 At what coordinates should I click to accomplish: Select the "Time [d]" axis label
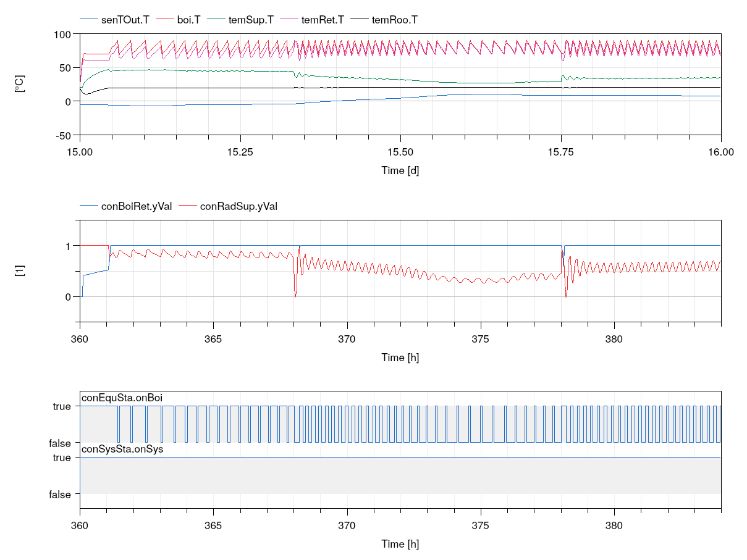pos(400,171)
